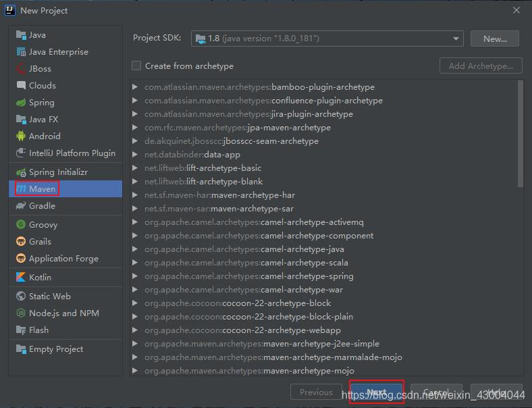Select the Maven m icon
532x408 pixels.
pyautogui.click(x=21, y=188)
